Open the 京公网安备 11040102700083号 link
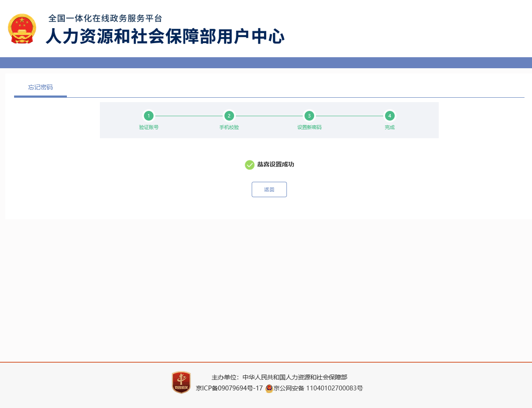532x408 pixels. tap(318, 388)
